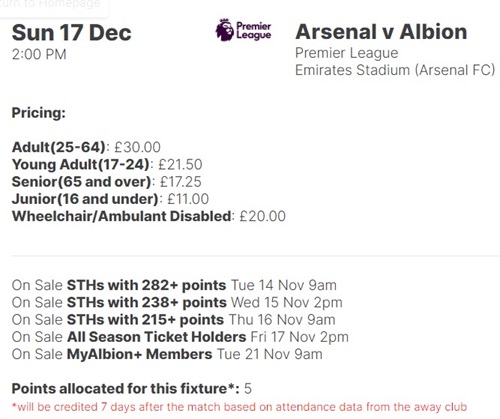Click the Sun 17 Dec date heading

click(x=72, y=33)
